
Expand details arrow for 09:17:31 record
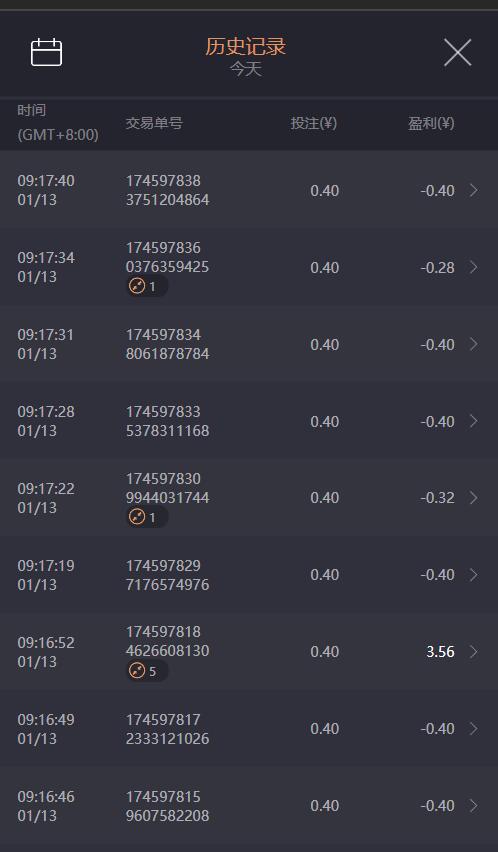474,344
